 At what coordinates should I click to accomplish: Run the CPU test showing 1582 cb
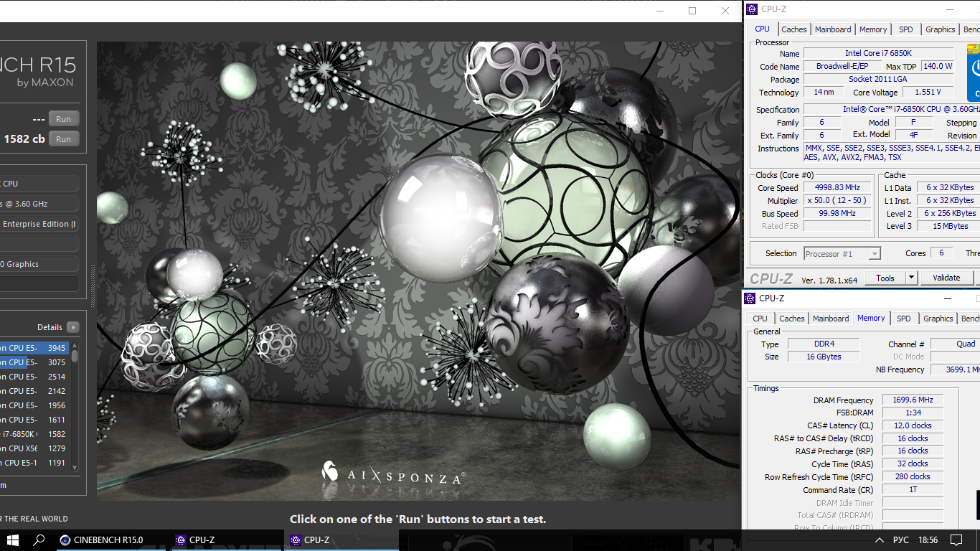(x=63, y=139)
